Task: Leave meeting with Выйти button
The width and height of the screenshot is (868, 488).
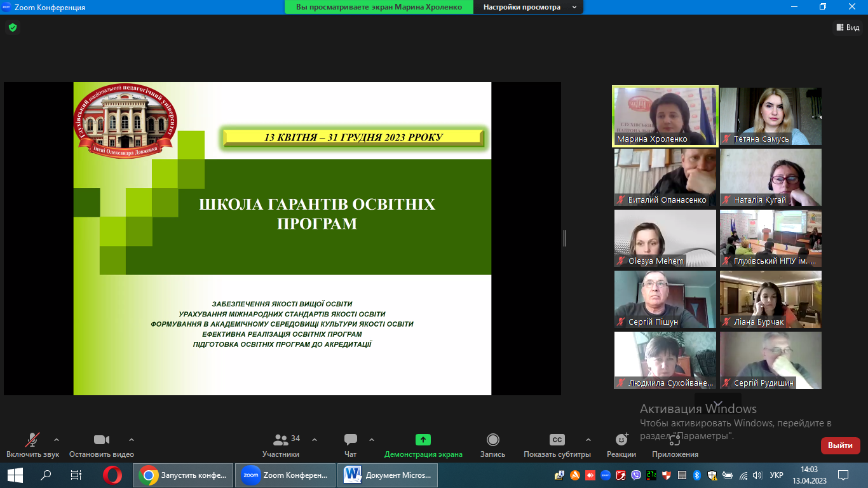Action: pos(840,445)
